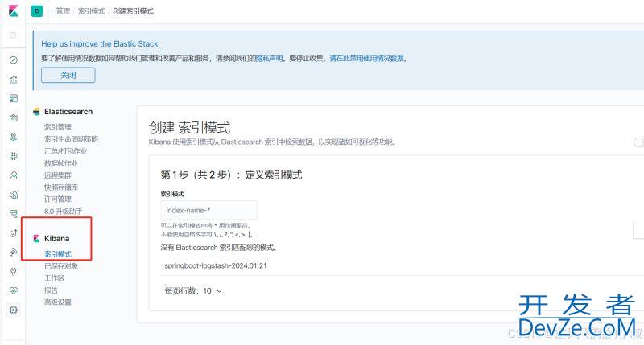Open Discover via the compass icon
644x345 pixels.
pos(13,60)
